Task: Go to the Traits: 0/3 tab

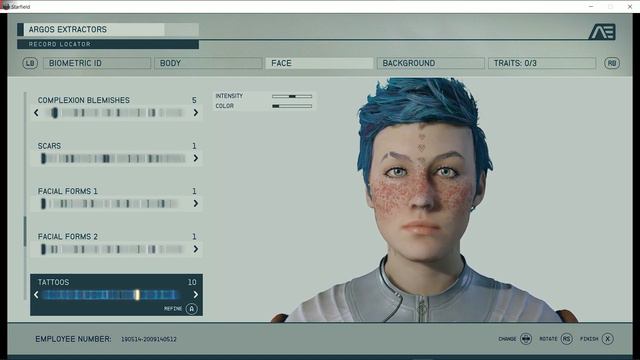Action: pos(542,63)
